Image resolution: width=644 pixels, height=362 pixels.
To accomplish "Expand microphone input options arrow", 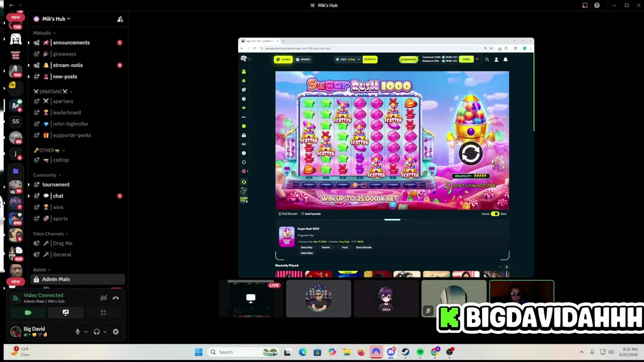I will pos(86,332).
